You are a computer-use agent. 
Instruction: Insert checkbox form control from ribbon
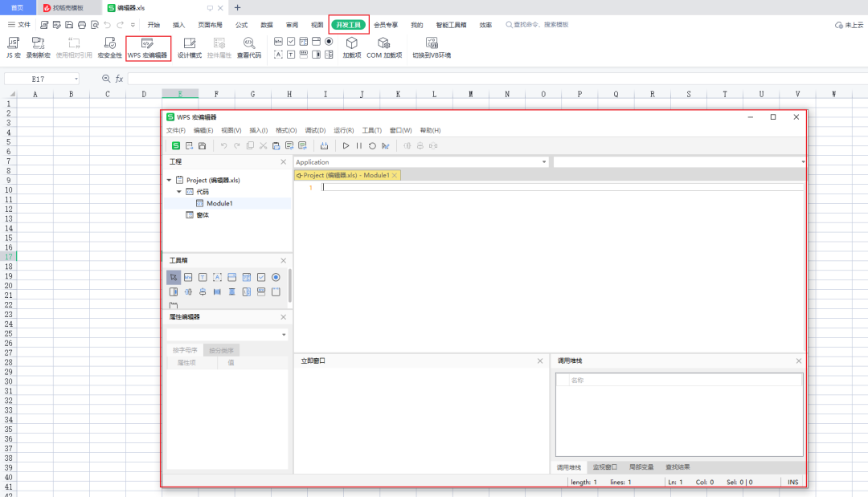[x=291, y=42]
